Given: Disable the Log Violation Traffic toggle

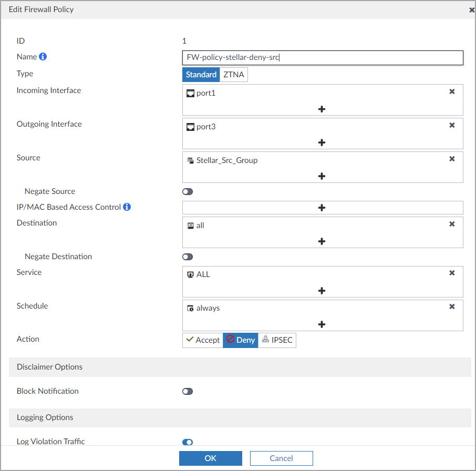Looking at the screenshot, I should pos(188,442).
